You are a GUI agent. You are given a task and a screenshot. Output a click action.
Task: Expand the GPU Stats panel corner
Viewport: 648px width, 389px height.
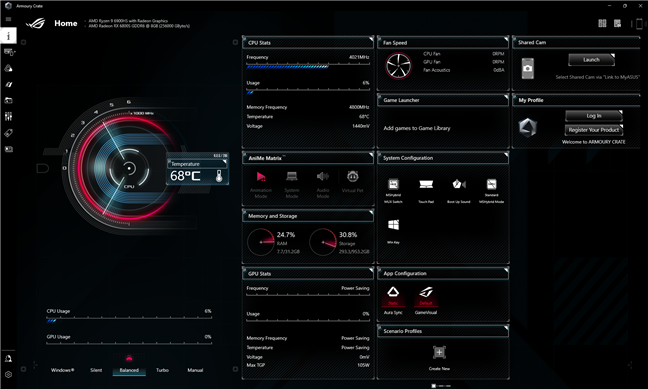coord(371,270)
